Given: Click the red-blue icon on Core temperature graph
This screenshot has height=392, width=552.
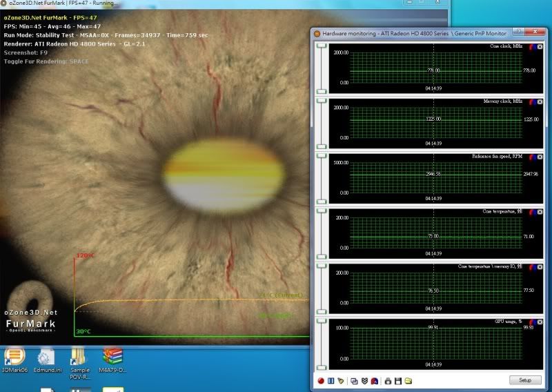Looking at the screenshot, I should [533, 212].
